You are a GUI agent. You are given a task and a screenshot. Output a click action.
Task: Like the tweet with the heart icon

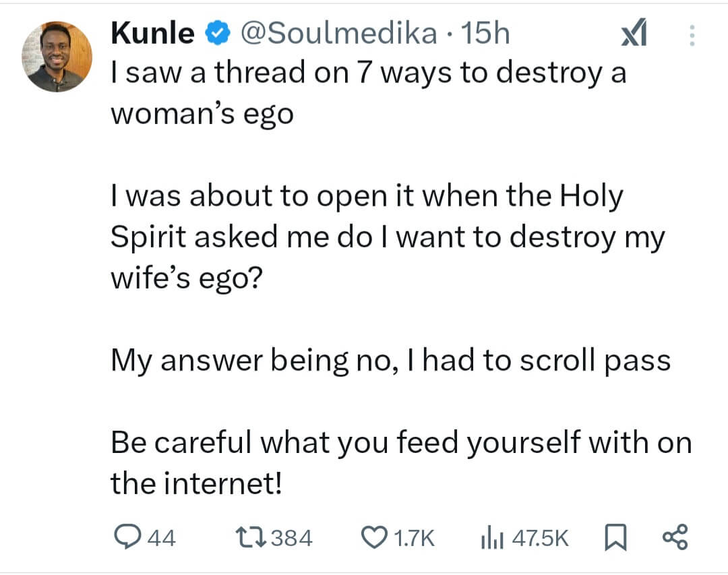click(x=373, y=537)
